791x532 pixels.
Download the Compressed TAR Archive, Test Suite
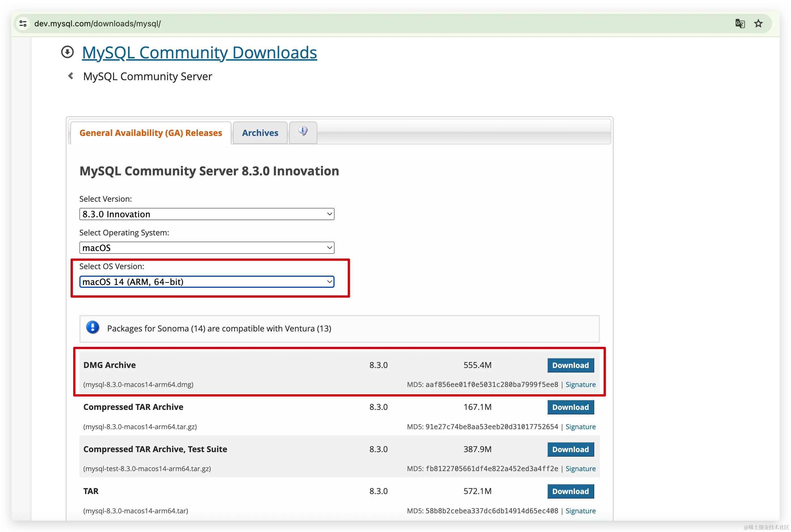tap(570, 449)
